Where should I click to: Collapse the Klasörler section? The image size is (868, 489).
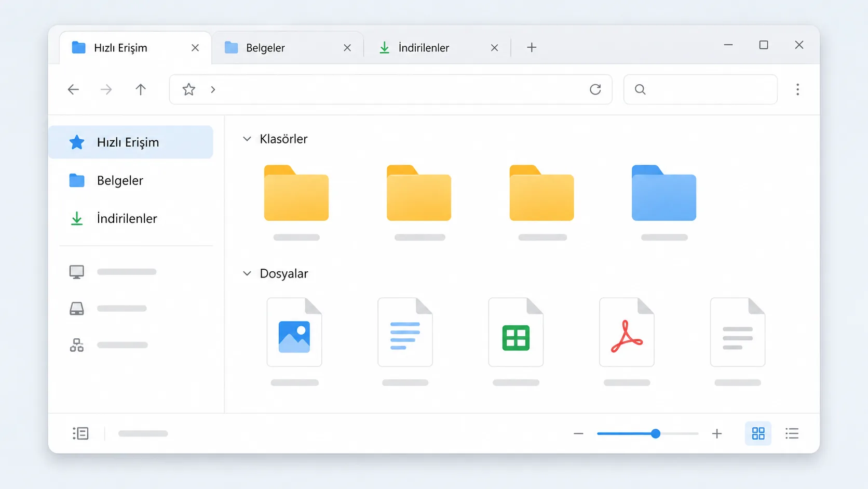coord(247,139)
